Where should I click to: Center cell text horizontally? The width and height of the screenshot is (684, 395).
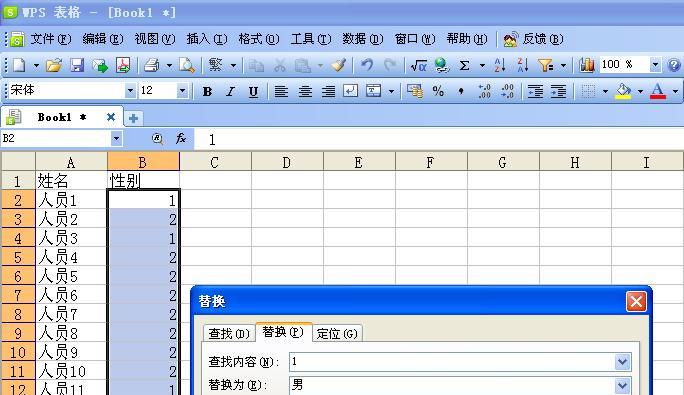pos(305,91)
